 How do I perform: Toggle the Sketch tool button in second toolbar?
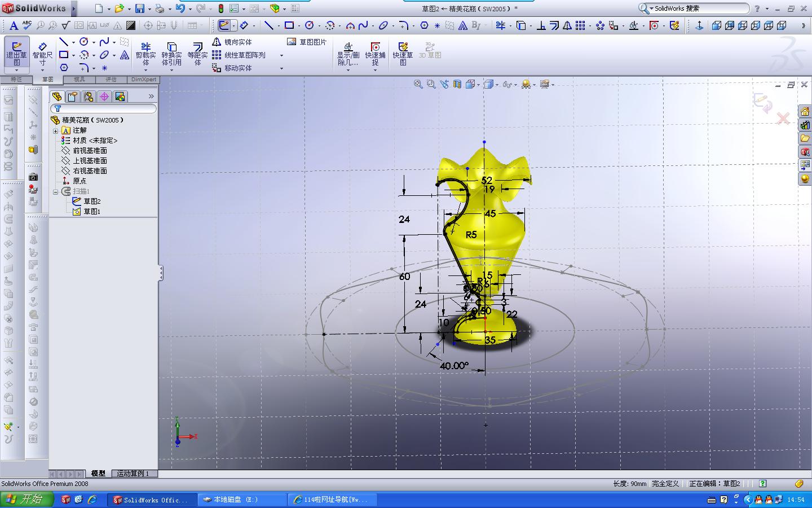224,25
